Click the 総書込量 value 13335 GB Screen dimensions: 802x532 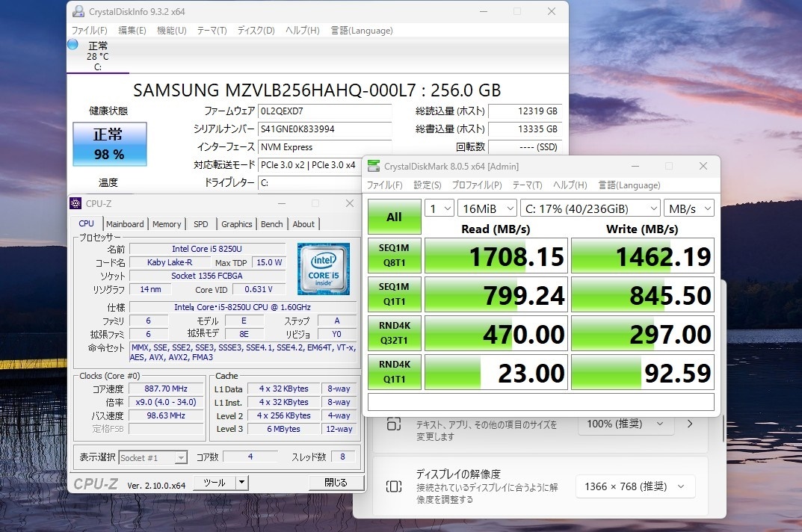click(x=525, y=129)
